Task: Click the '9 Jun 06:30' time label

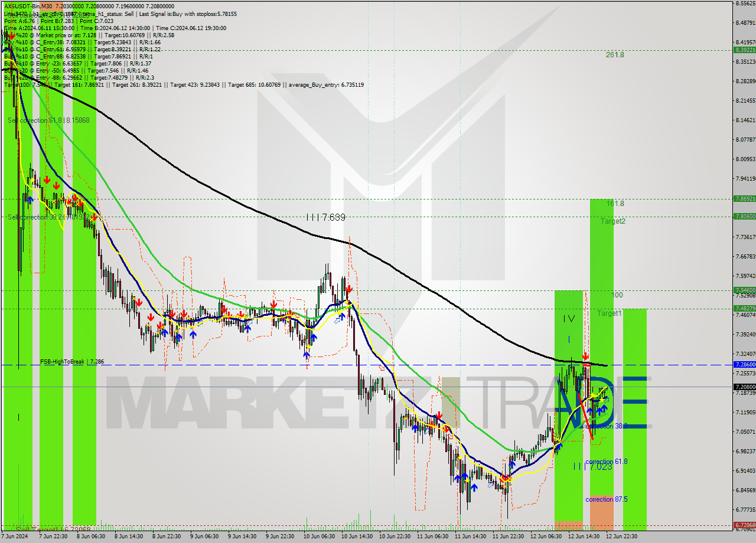Action: point(203,537)
